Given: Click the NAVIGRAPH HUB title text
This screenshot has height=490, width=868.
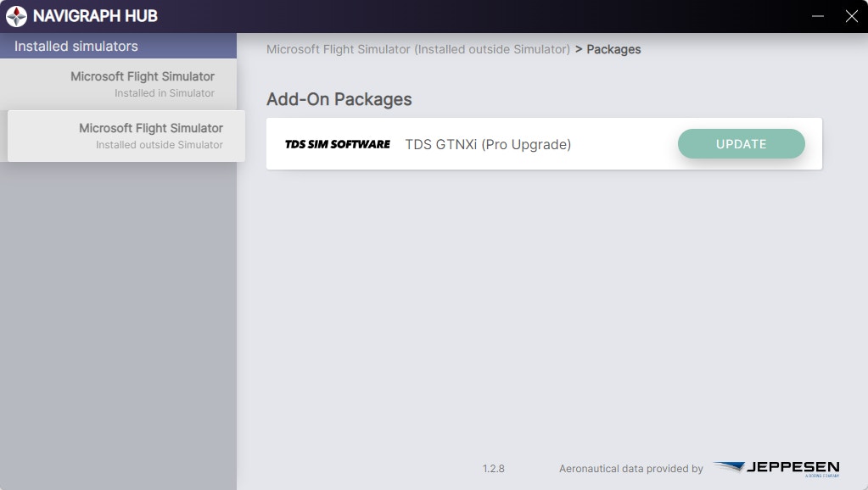Looking at the screenshot, I should 95,16.
